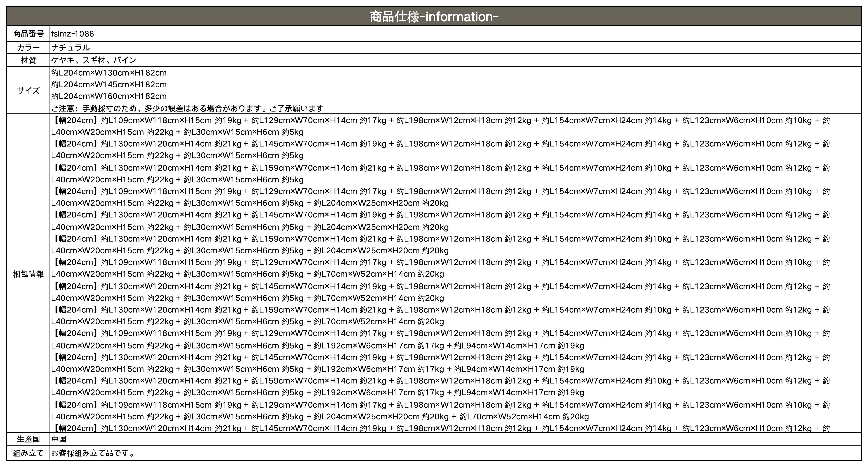Click the カラー row label
Viewport: 868px width, 467px height.
pyautogui.click(x=28, y=48)
